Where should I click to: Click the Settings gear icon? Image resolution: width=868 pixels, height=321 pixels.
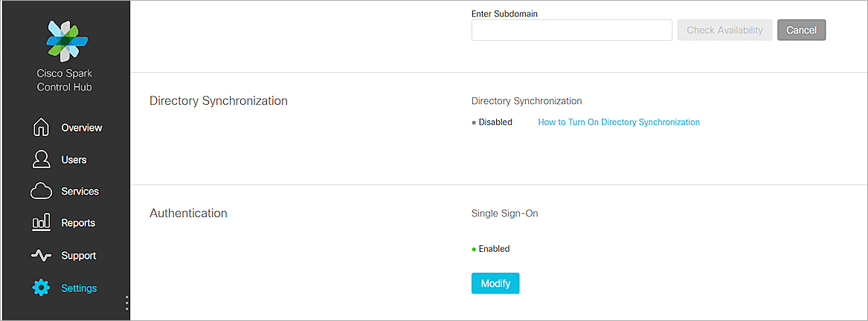41,288
